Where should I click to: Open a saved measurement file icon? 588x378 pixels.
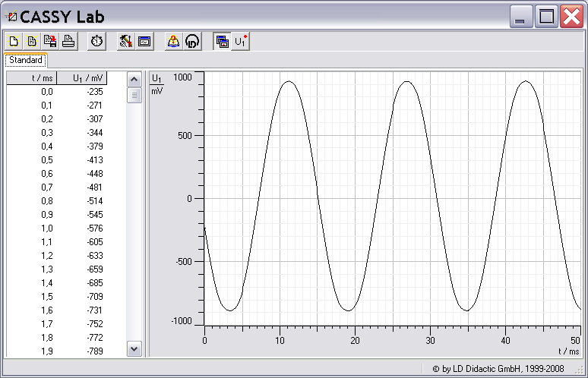(32, 41)
